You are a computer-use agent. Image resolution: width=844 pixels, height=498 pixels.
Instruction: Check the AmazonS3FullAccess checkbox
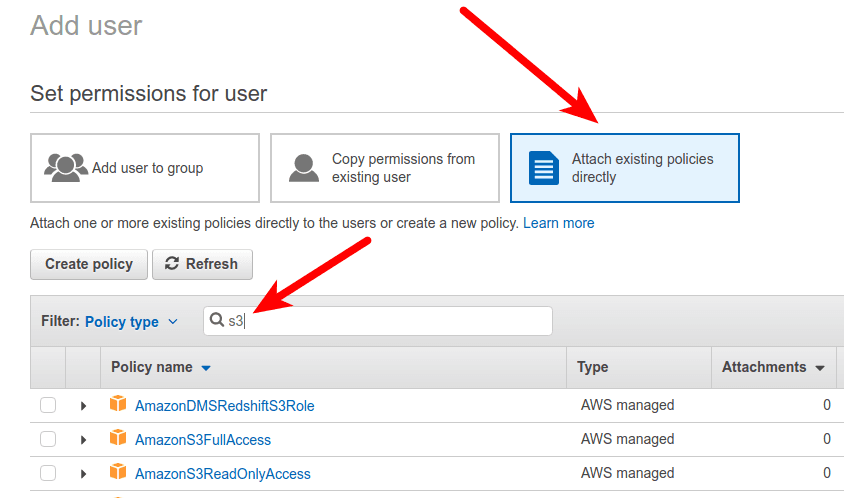tap(48, 439)
